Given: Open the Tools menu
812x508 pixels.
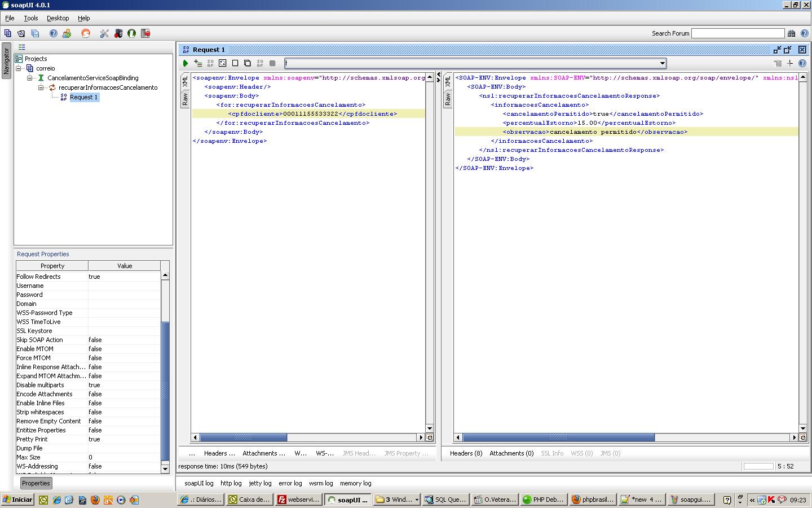Looking at the screenshot, I should [x=30, y=18].
